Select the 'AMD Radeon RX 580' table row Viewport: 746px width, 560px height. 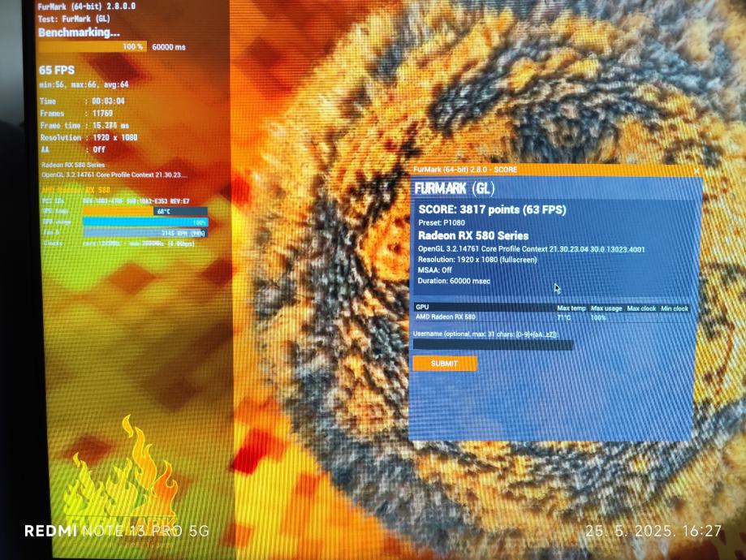pos(552,317)
